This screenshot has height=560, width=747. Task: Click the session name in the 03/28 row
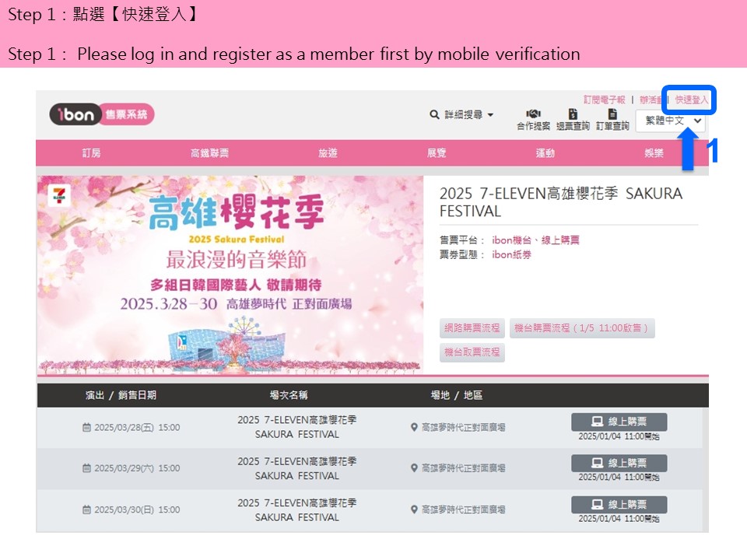pyautogui.click(x=296, y=427)
